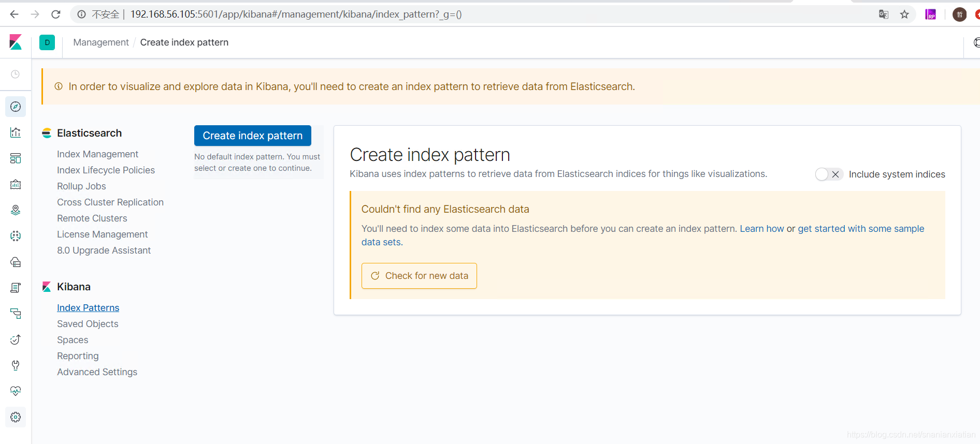980x444 pixels.
Task: Open the Uptime app icon
Action: click(x=16, y=339)
